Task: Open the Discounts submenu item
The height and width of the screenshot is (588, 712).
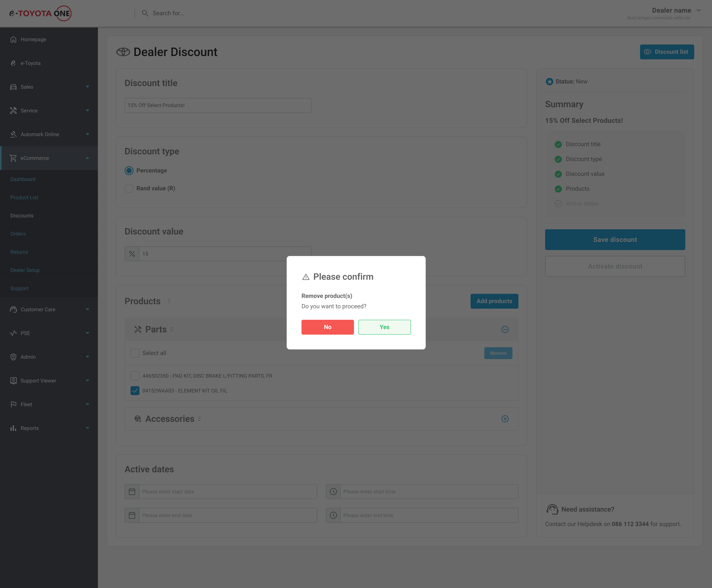Action: [x=22, y=215]
